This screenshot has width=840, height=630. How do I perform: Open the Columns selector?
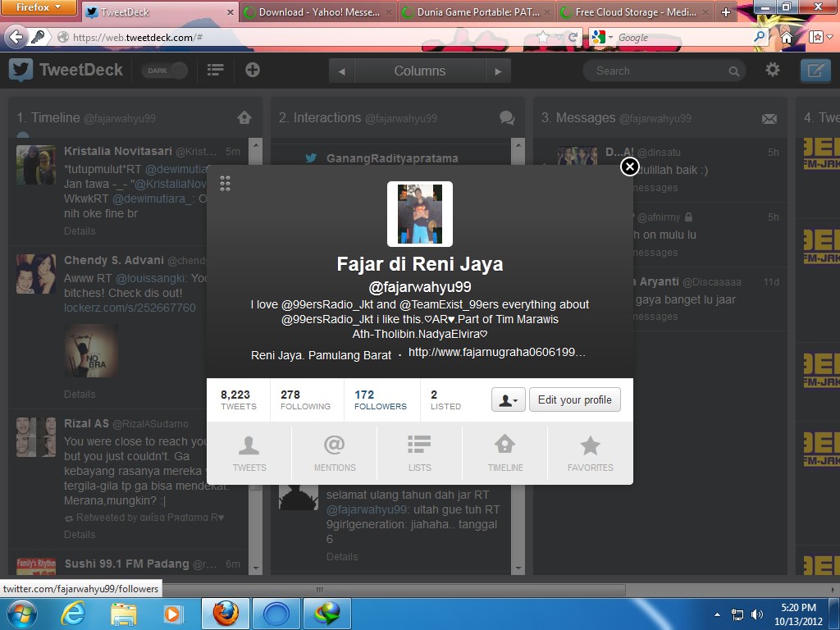[420, 71]
